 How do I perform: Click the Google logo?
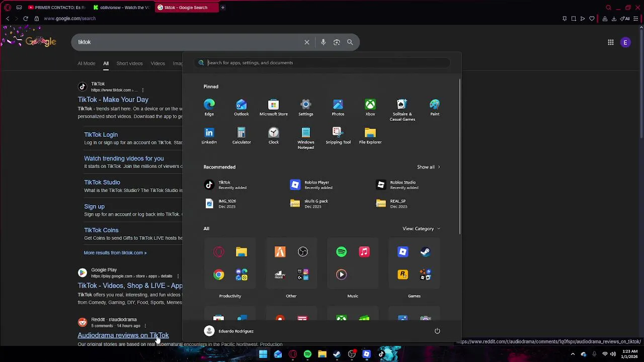click(x=41, y=42)
